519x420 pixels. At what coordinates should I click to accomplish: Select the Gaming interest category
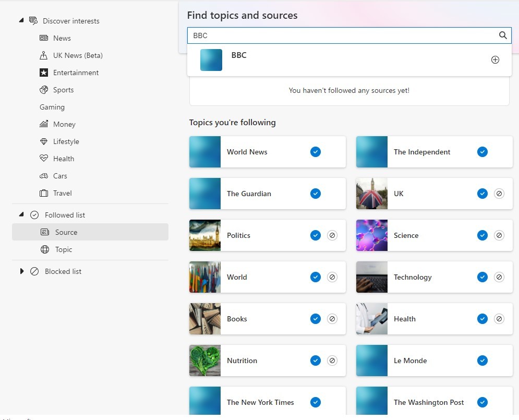(52, 107)
